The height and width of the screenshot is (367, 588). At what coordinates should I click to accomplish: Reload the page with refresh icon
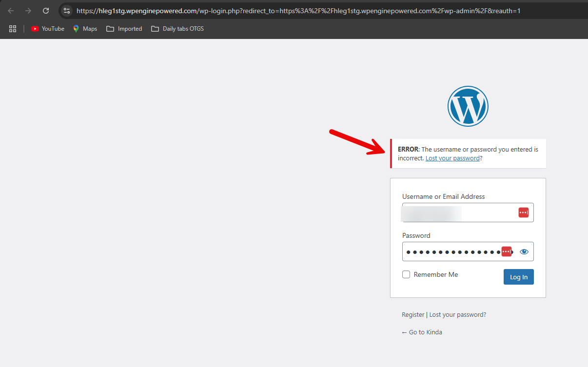tap(46, 10)
